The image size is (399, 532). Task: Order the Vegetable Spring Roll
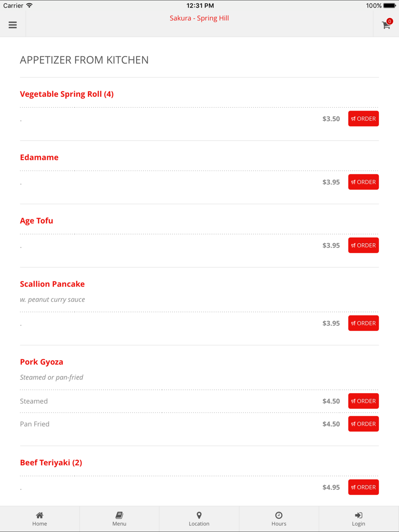tap(363, 119)
